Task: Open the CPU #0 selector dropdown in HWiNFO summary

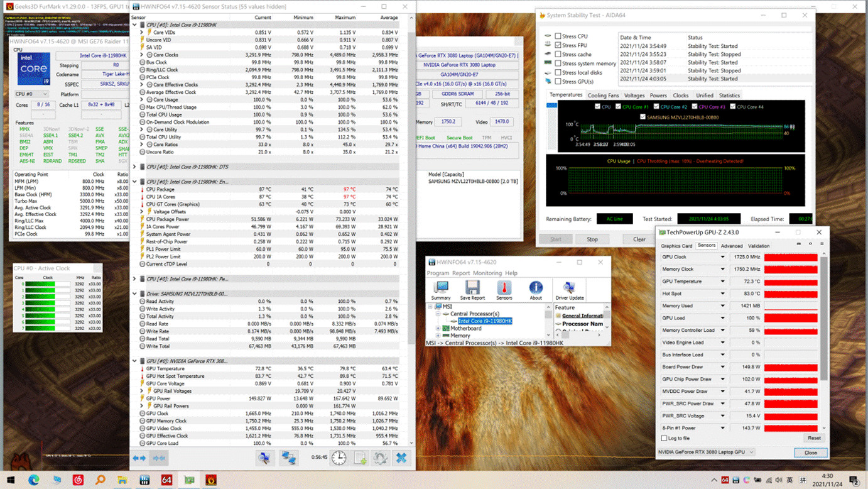Action: (31, 94)
